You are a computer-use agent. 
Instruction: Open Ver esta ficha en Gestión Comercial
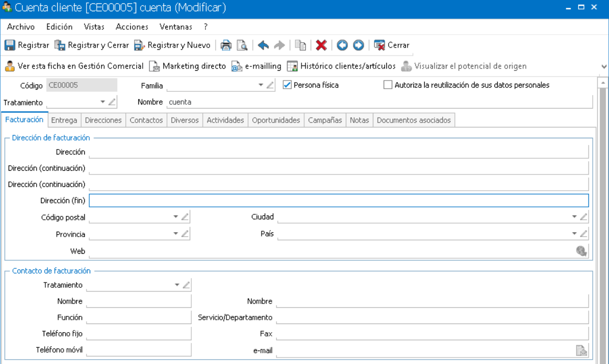coord(74,66)
